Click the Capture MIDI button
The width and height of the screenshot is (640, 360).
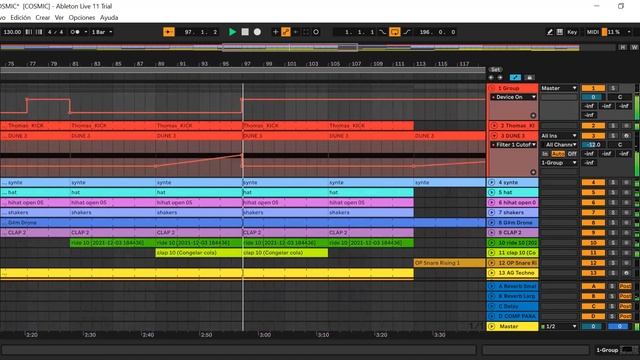tap(306, 32)
